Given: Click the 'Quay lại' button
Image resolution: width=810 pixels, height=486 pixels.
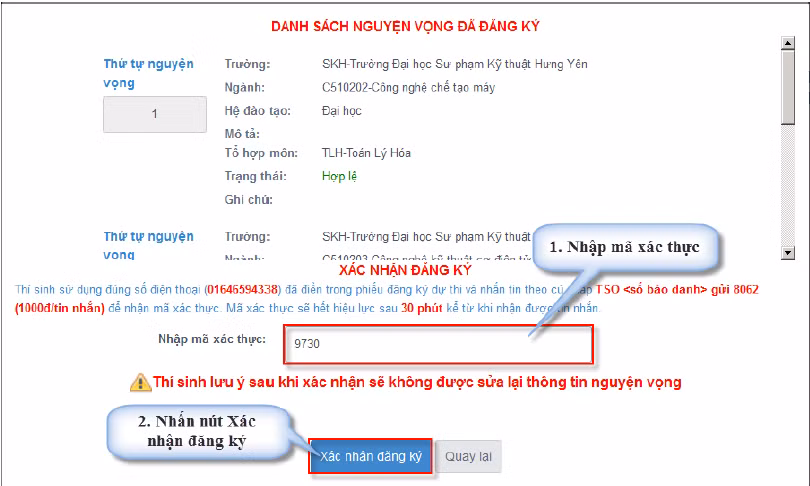Looking at the screenshot, I should (x=468, y=456).
